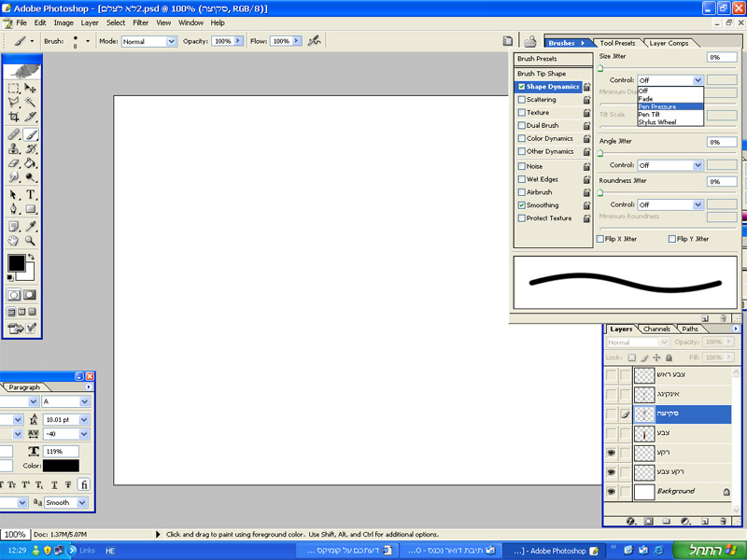The image size is (747, 560).
Task: Click the Windows Start button
Action: [709, 551]
